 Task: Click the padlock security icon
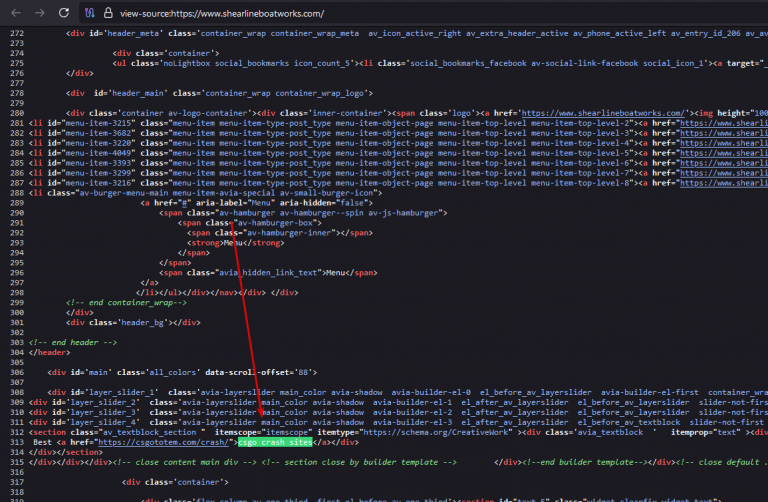point(108,13)
